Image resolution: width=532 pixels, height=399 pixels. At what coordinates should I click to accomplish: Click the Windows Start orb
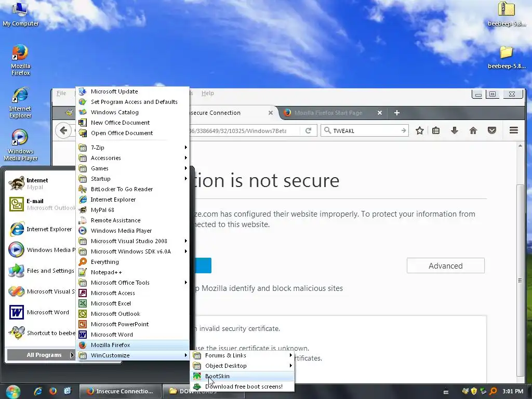(x=13, y=392)
